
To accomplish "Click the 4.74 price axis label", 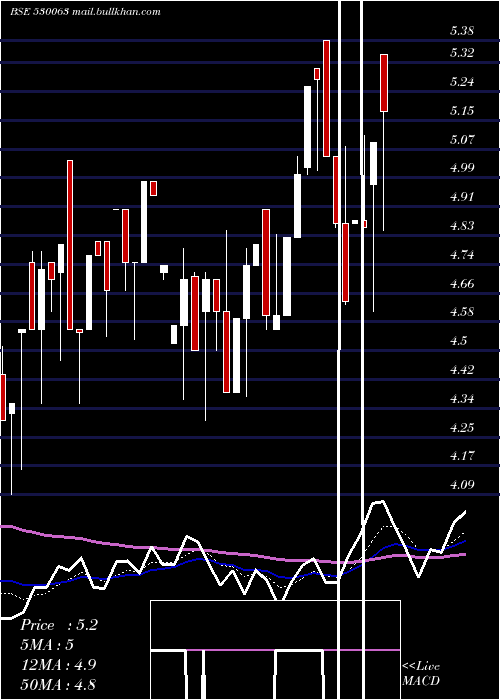I will (x=462, y=254).
